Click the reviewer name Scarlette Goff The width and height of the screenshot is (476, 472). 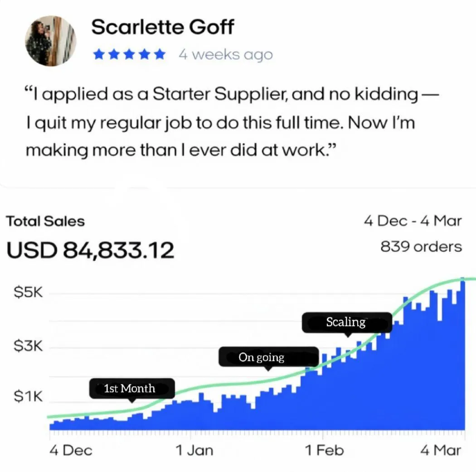162,27
